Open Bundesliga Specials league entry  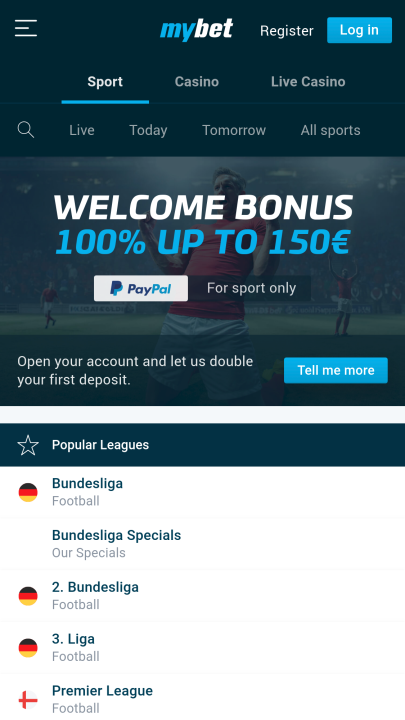coord(202,544)
